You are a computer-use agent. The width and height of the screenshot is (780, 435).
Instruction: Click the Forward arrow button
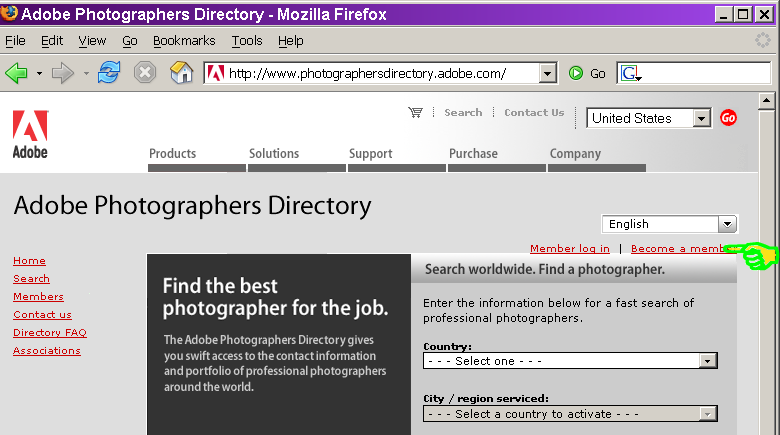tap(63, 73)
